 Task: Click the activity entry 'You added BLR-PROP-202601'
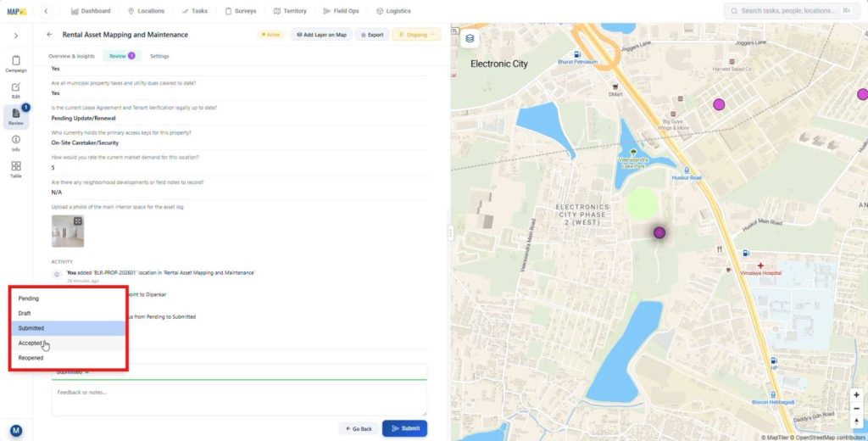point(160,272)
